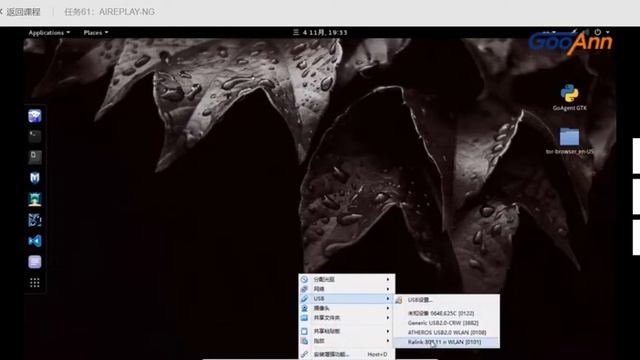Click the USB settings icon in submenu
This screenshot has width=640, height=360.
[x=399, y=300]
